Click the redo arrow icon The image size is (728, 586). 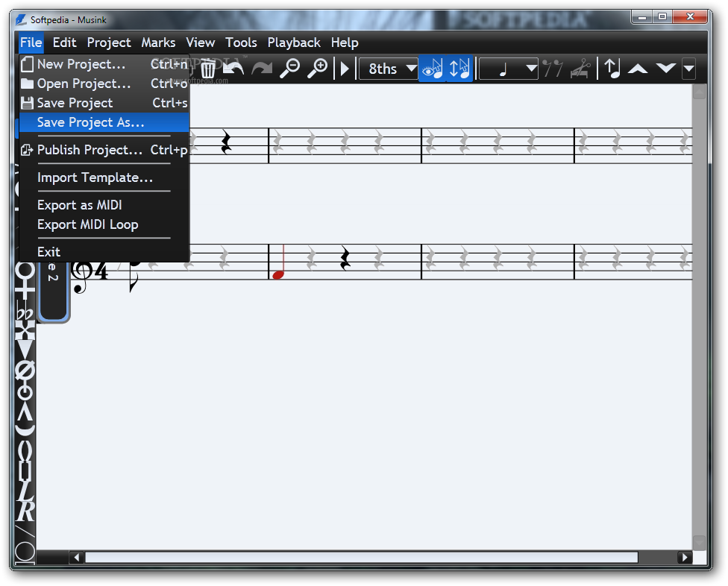262,69
